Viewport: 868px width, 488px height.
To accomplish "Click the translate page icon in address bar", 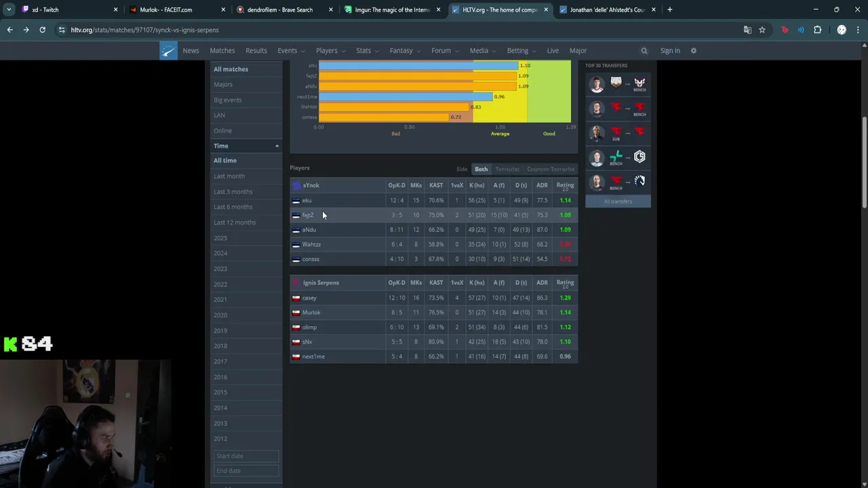I will click(x=747, y=30).
